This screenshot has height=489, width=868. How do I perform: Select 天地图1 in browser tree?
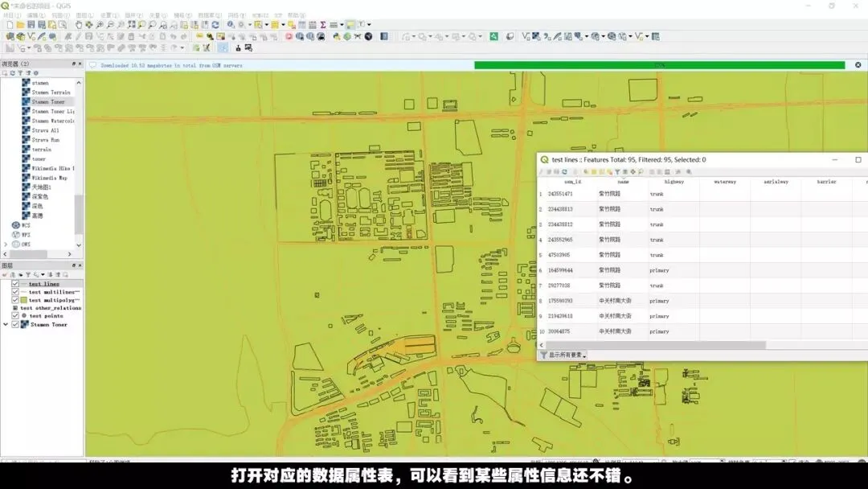41,187
